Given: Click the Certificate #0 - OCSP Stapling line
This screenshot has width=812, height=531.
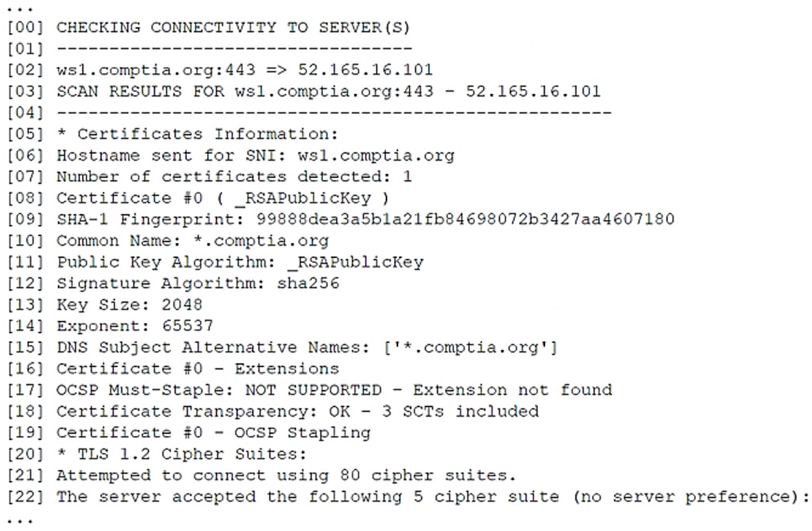Looking at the screenshot, I should pyautogui.click(x=213, y=433).
